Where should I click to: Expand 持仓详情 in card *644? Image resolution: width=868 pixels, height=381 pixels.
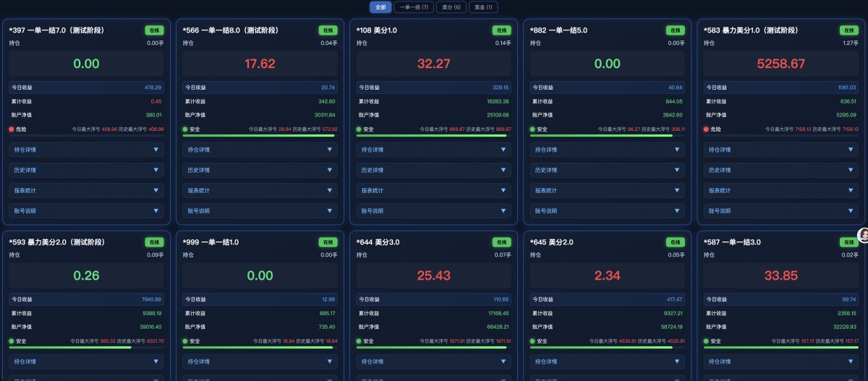[x=433, y=361]
